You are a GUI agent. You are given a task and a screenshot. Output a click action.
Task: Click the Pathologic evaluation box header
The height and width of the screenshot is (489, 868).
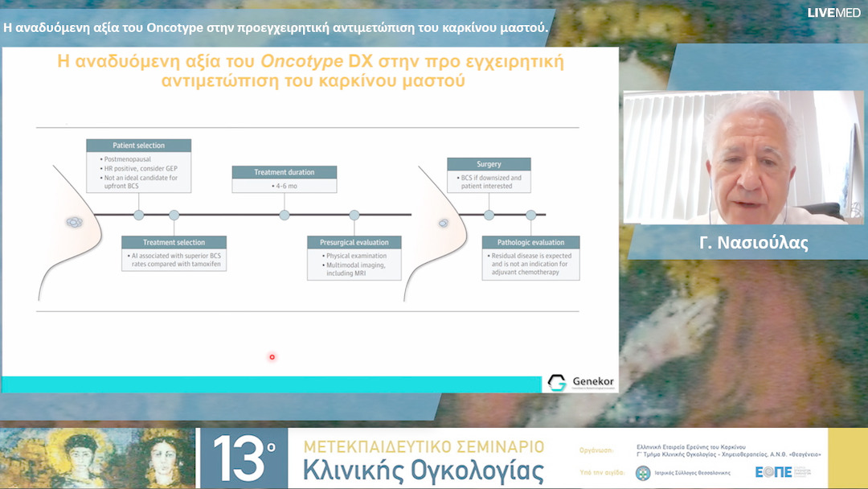pos(530,242)
